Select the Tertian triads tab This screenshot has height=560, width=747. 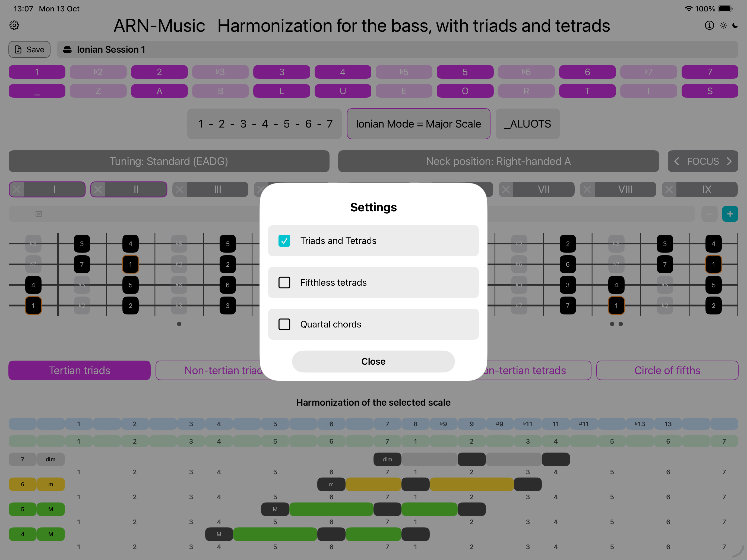pyautogui.click(x=79, y=370)
